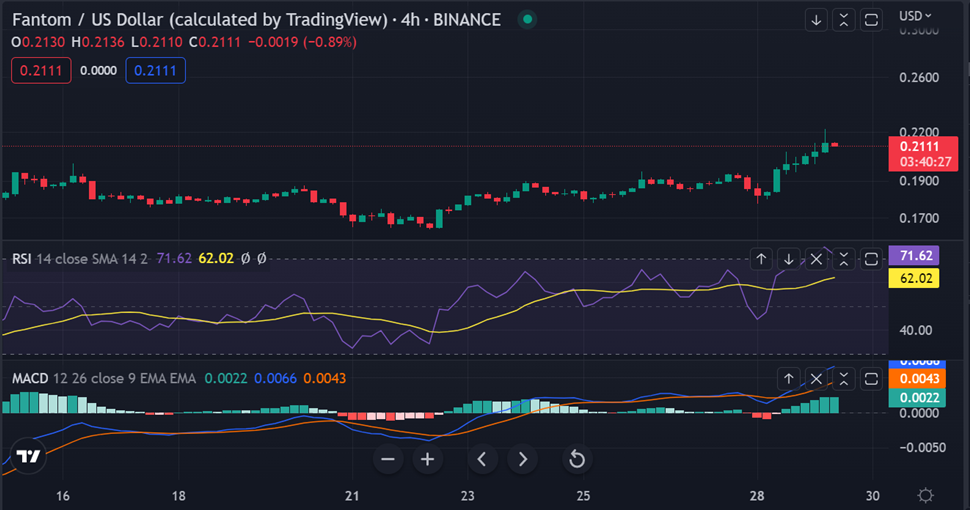
Task: Click RSI legend value 71.62
Action: (x=174, y=259)
